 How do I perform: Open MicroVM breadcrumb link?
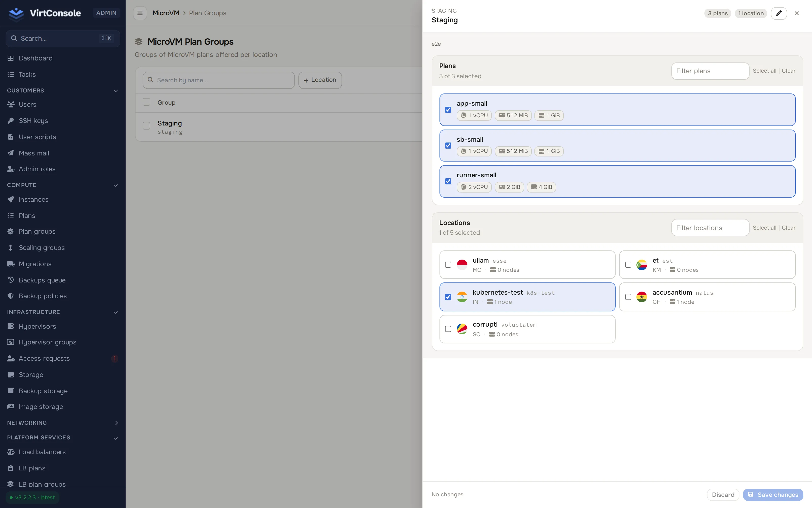point(166,13)
